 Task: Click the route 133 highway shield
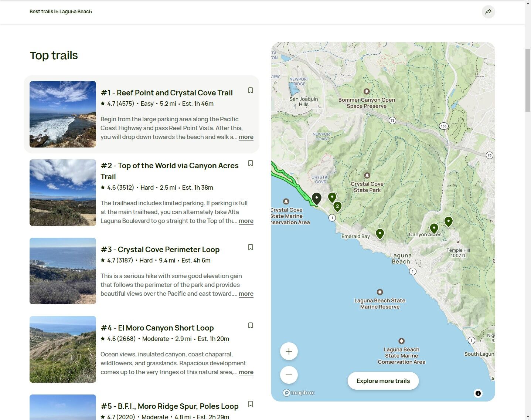click(x=444, y=126)
